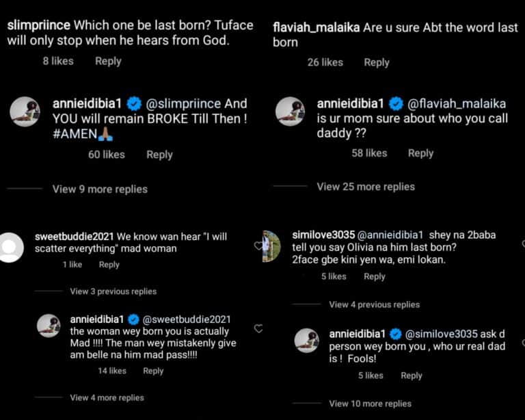Click annieidibia1's avatar beside the similove3035 reply
The width and height of the screenshot is (525, 420).
[306, 340]
